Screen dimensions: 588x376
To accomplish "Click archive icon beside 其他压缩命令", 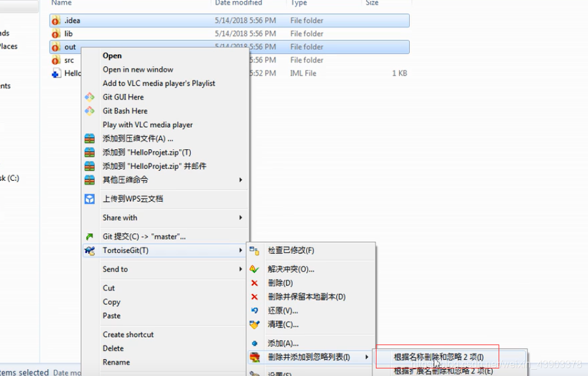I will pyautogui.click(x=89, y=180).
